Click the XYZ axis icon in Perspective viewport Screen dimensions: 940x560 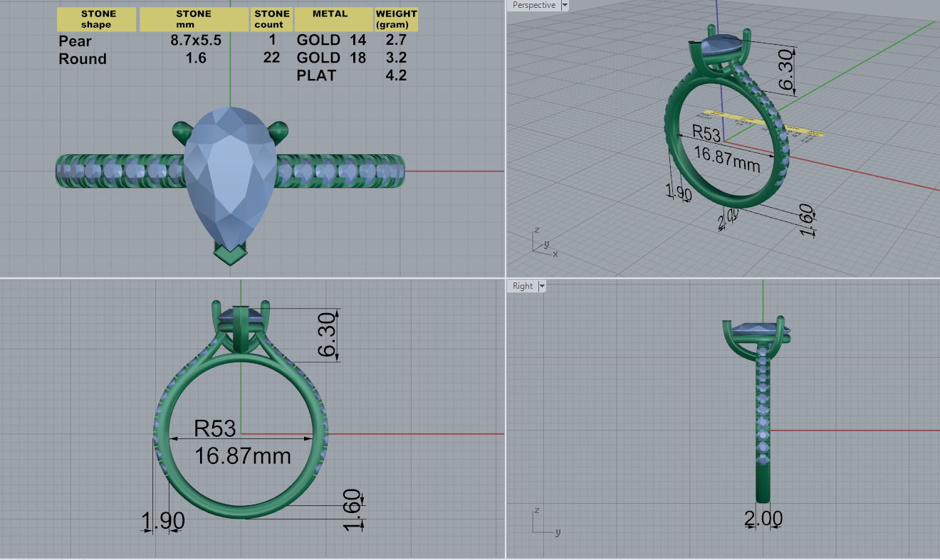(x=545, y=242)
